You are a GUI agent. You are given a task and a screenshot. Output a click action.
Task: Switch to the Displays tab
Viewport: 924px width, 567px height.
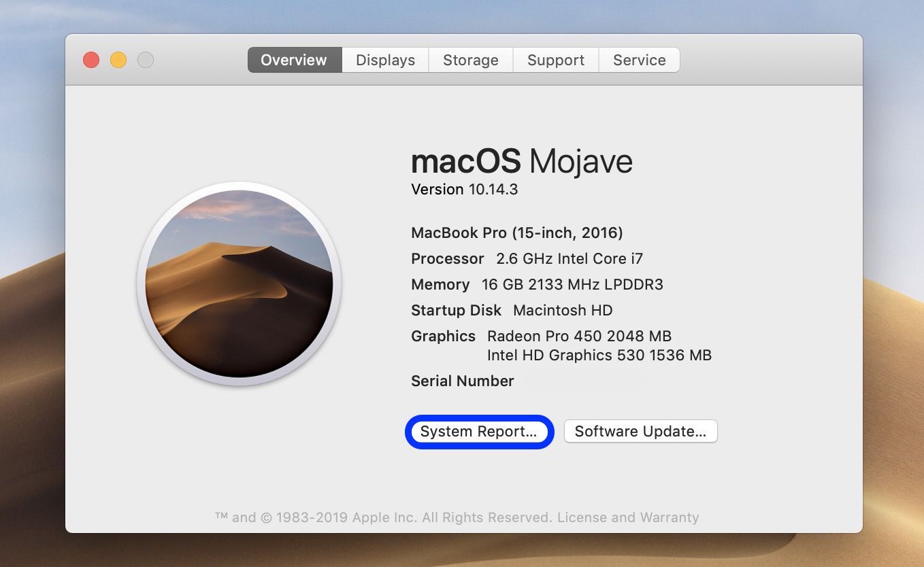pos(384,60)
